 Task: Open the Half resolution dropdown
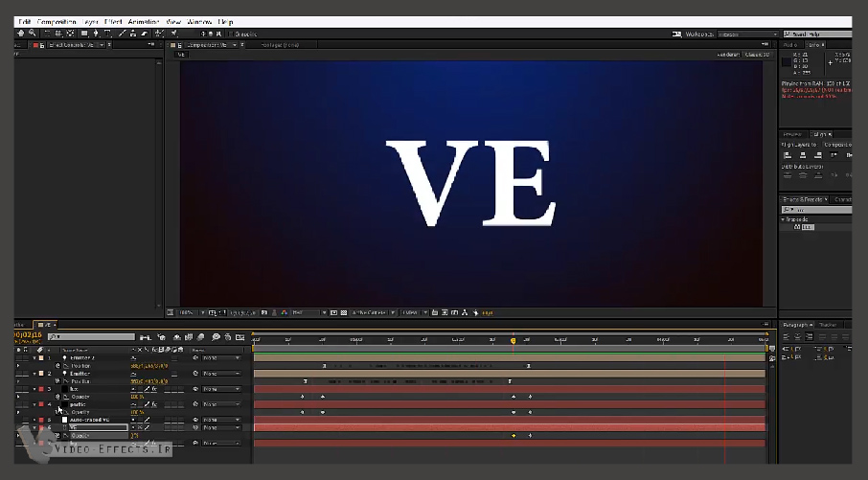coord(308,312)
